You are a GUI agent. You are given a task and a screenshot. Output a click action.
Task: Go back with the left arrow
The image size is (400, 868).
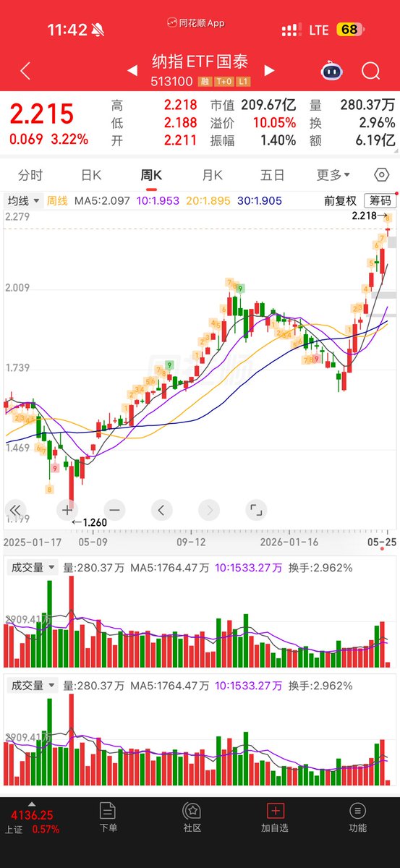[x=25, y=71]
